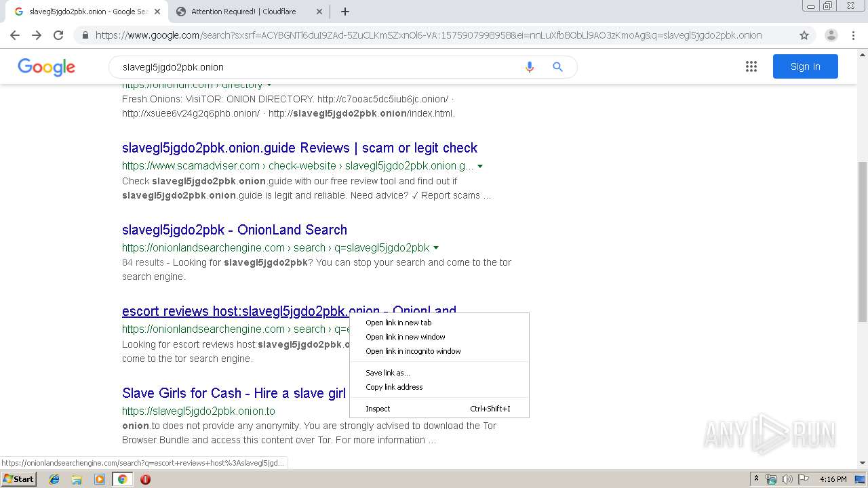Open file explorer from taskbar
The width and height of the screenshot is (868, 488).
[x=77, y=479]
